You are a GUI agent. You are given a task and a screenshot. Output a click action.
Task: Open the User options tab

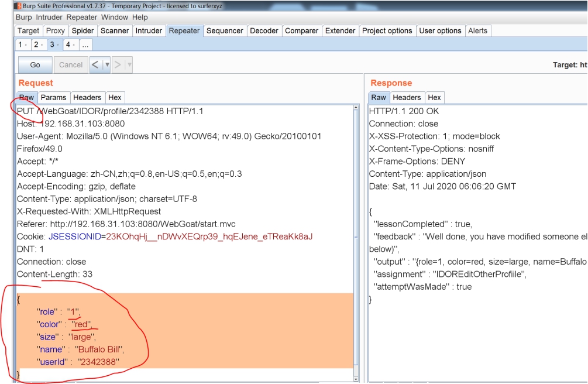click(x=440, y=31)
